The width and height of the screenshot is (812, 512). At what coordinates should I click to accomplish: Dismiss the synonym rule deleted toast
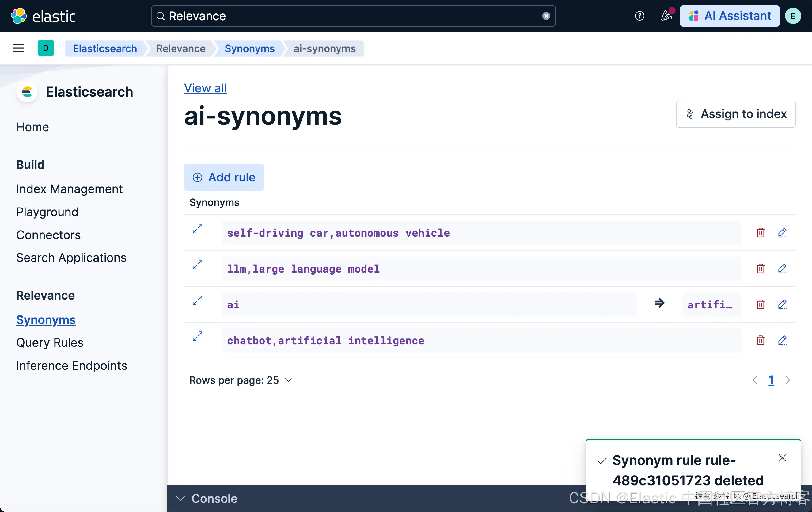tap(782, 458)
